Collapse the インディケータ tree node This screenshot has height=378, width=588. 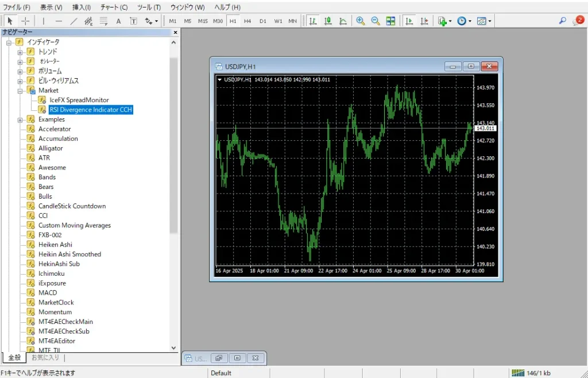tap(9, 43)
